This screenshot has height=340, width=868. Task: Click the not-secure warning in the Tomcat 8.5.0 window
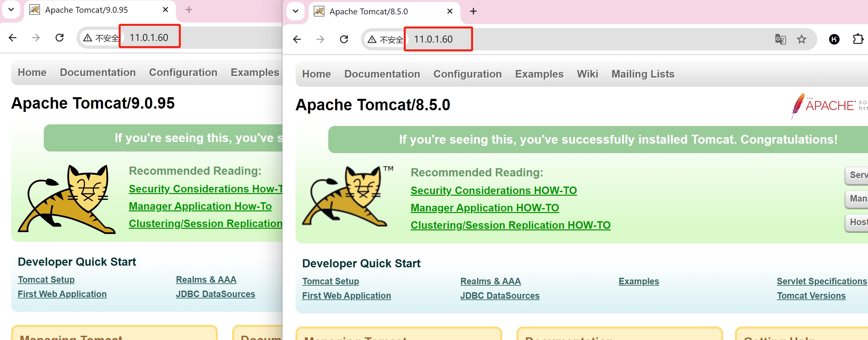385,40
